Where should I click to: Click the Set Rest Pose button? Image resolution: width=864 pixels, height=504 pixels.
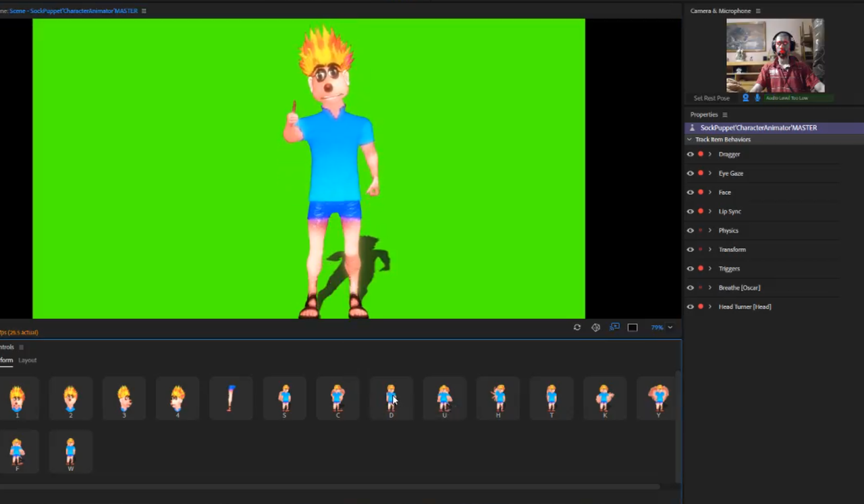(711, 98)
